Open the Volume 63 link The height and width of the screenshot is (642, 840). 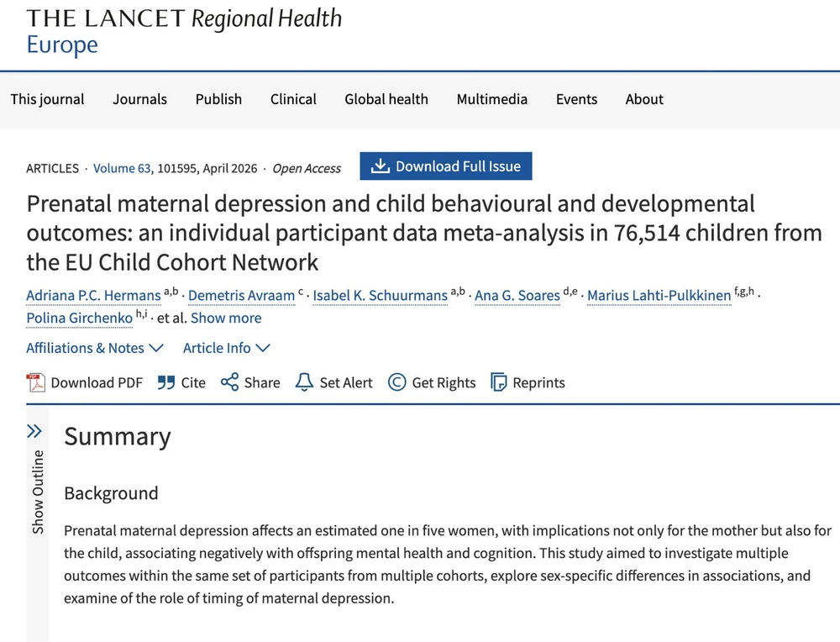tap(114, 168)
